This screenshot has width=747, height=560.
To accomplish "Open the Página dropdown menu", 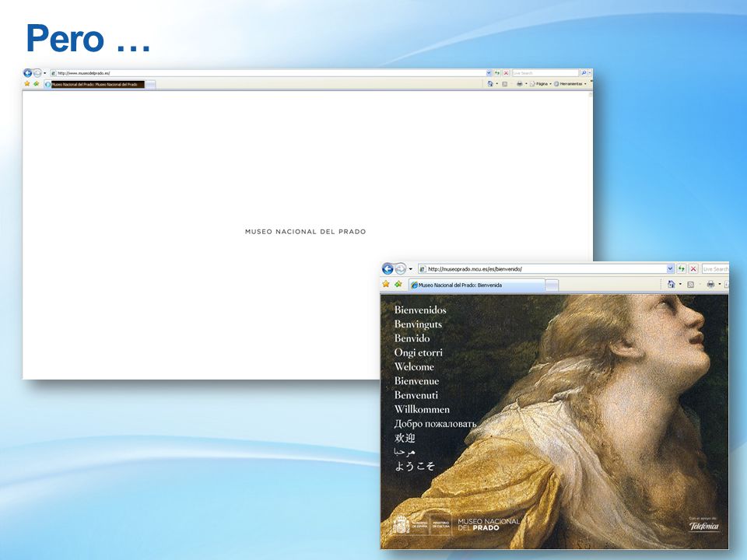I will tap(540, 84).
